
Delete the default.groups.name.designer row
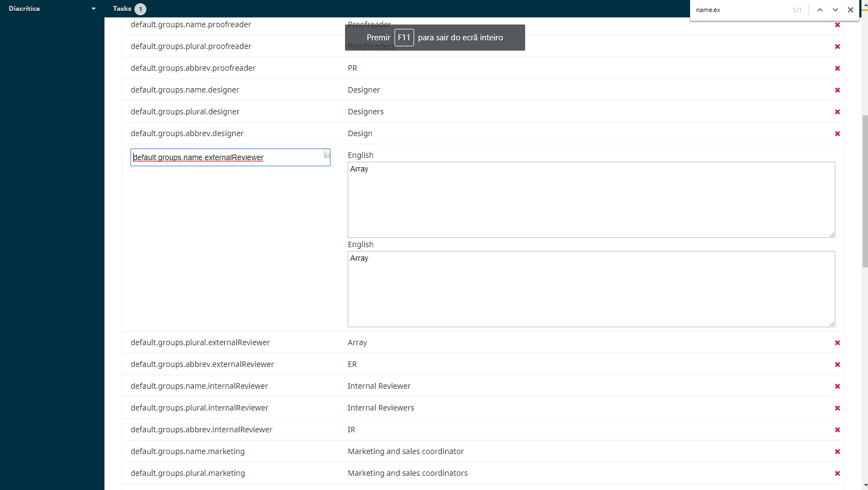pyautogui.click(x=838, y=90)
